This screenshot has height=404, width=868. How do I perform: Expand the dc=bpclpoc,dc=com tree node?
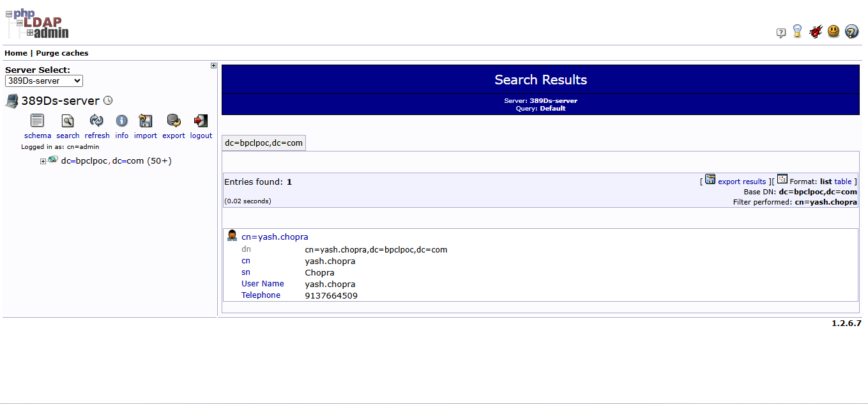pos(43,161)
